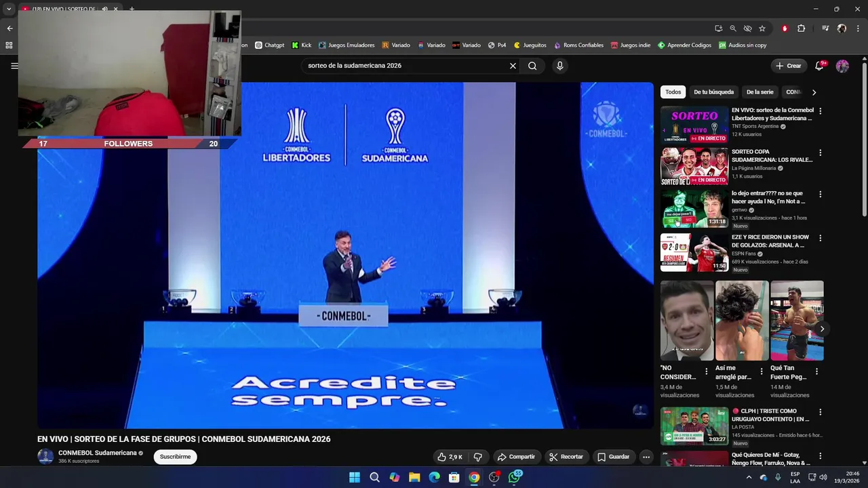Show hidden system tray icons chevron
This screenshot has height=488, width=868.
(x=749, y=477)
